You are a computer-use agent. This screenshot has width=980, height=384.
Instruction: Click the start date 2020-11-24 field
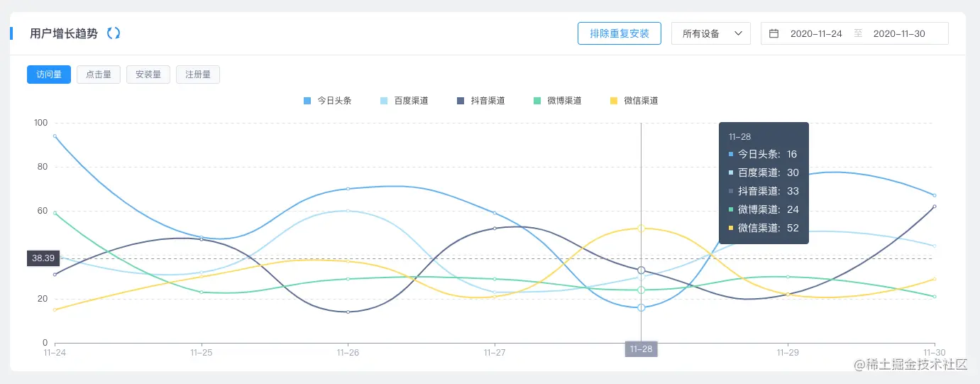click(816, 33)
